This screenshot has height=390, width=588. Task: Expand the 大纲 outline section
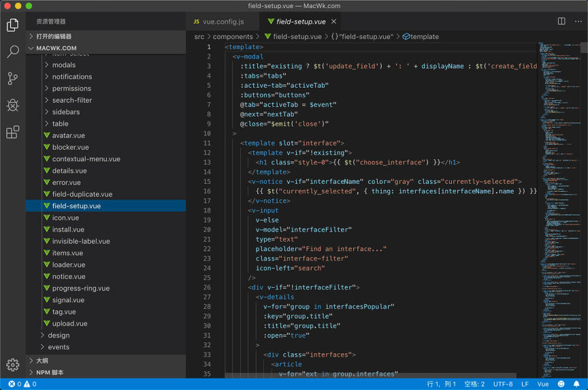(x=42, y=361)
